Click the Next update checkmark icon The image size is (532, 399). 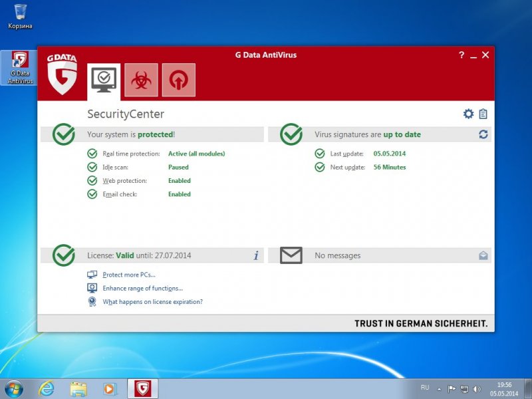pyautogui.click(x=320, y=168)
